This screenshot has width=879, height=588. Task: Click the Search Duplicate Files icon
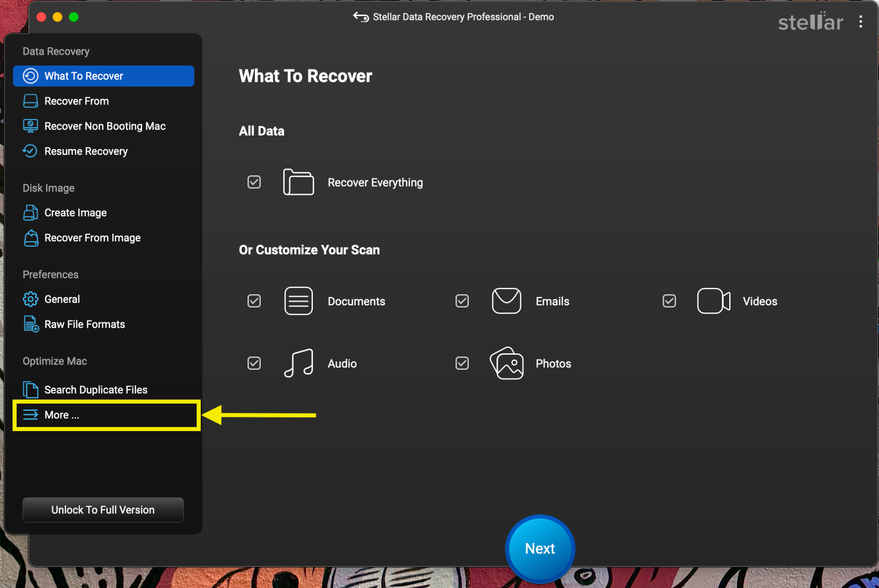[x=30, y=389]
